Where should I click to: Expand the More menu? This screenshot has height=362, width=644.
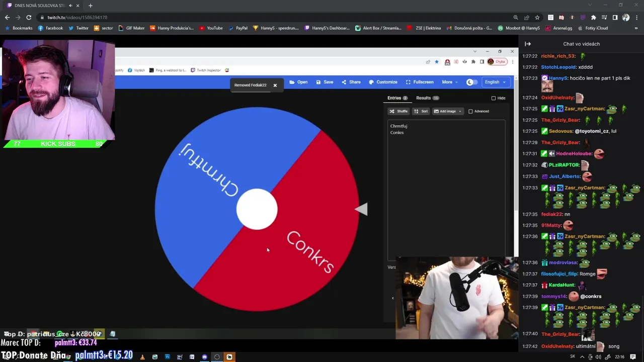click(450, 82)
